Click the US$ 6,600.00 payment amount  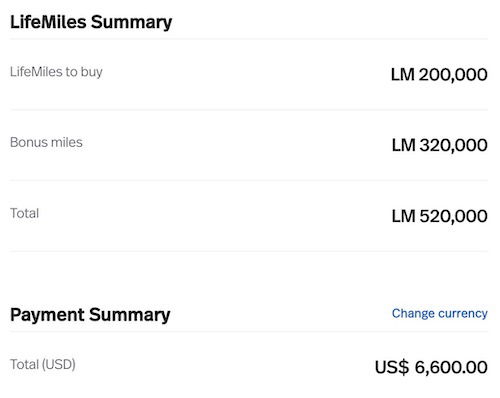pyautogui.click(x=431, y=367)
